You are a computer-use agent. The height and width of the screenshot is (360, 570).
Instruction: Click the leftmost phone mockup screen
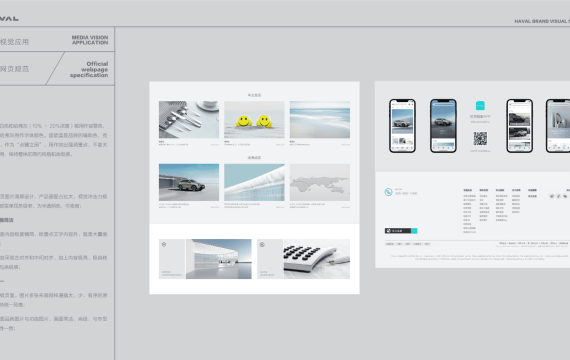coord(402,126)
